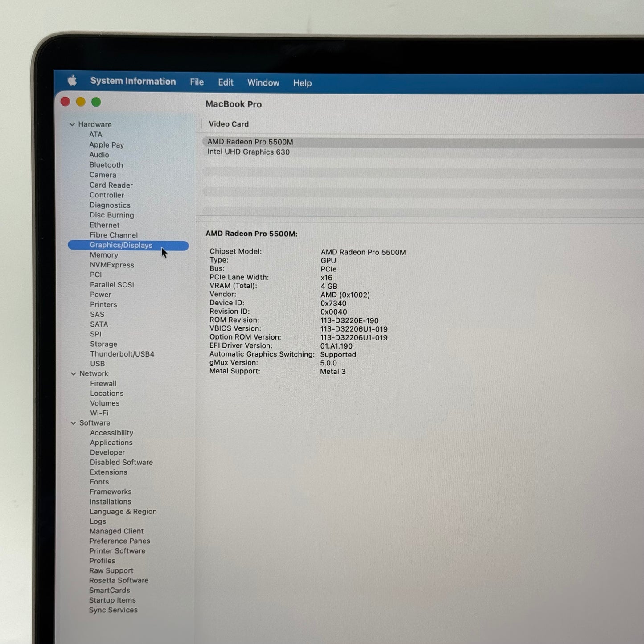
Task: Open the File menu
Action: [x=197, y=82]
